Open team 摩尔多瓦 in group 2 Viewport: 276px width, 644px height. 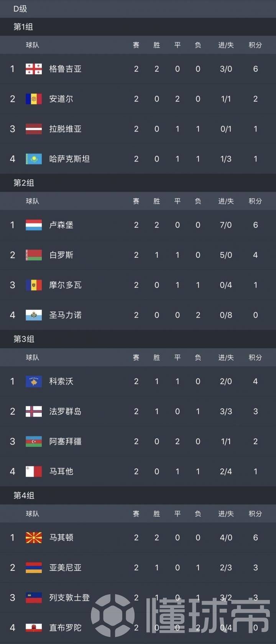coord(66,285)
